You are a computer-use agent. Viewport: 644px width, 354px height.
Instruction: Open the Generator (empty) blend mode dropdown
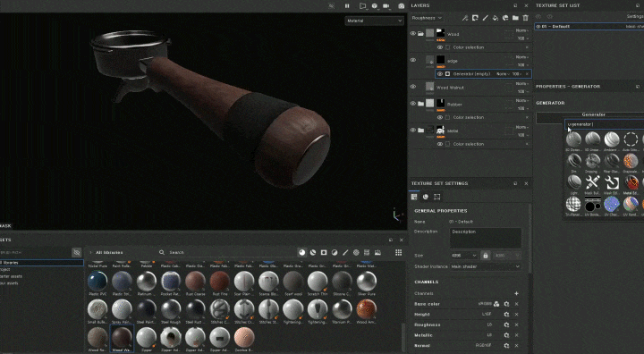coord(502,74)
